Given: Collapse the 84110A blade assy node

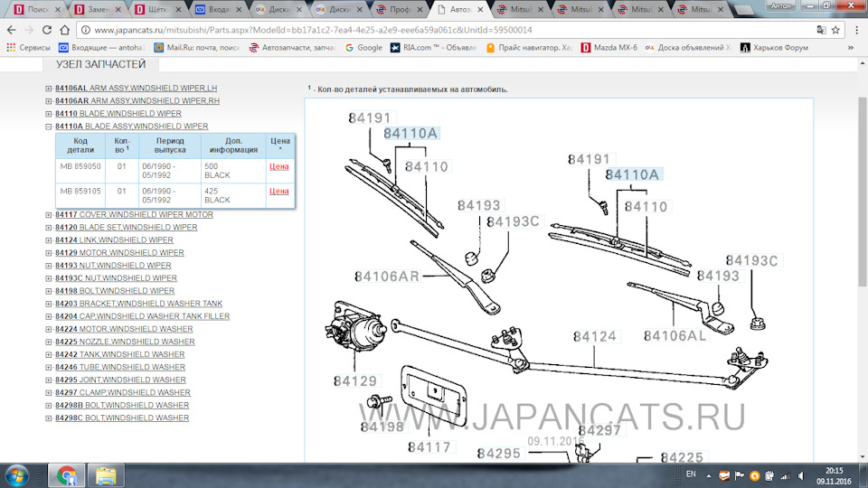Looking at the screenshot, I should 49,127.
